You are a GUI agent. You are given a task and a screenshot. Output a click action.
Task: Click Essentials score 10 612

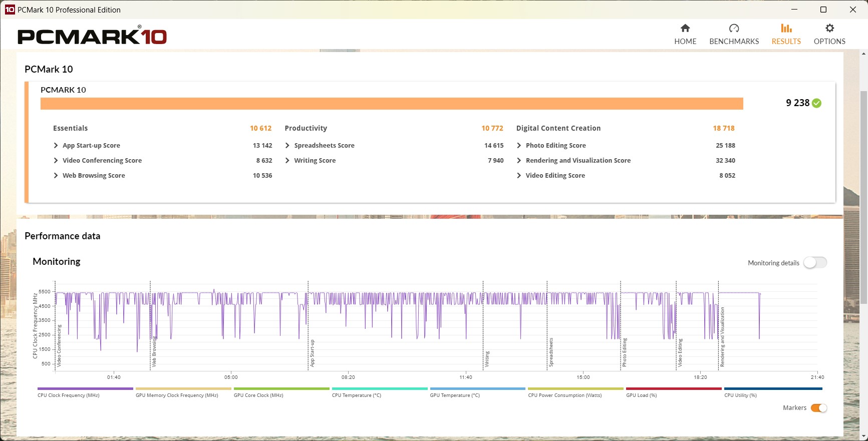pos(261,128)
